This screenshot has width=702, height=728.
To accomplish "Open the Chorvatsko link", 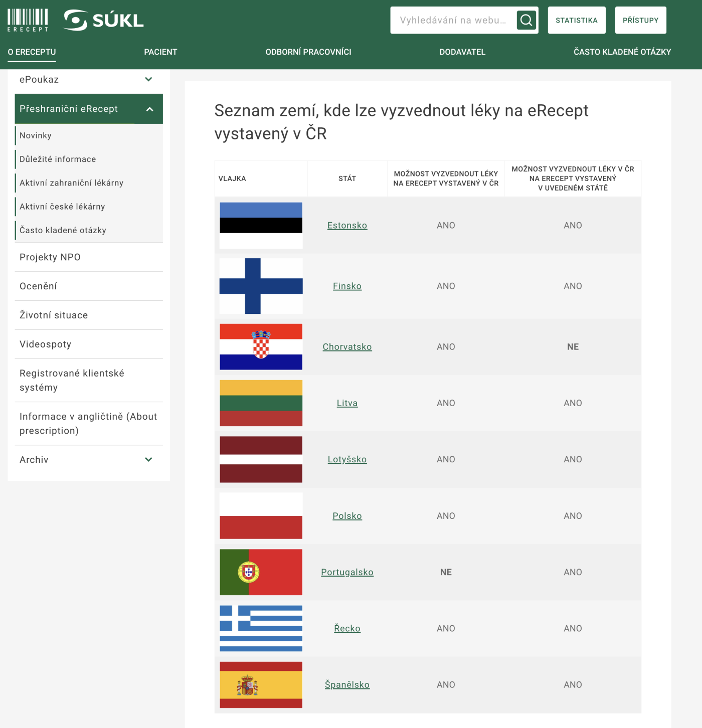I will pyautogui.click(x=347, y=347).
